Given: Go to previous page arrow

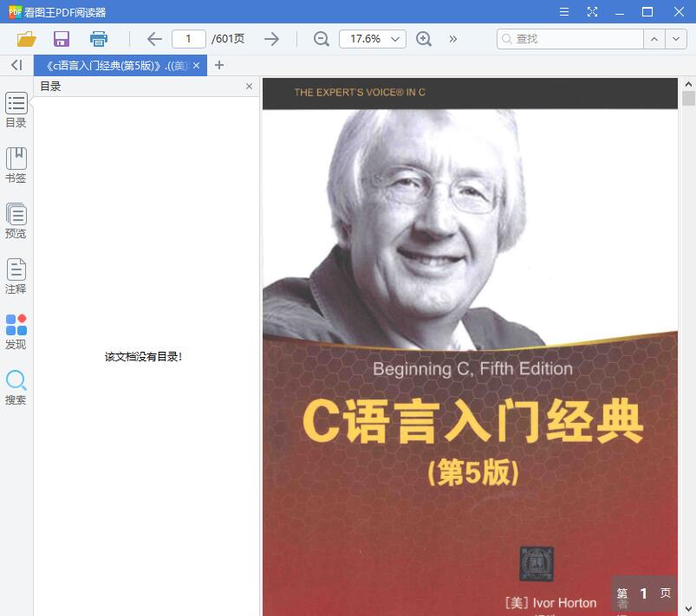Looking at the screenshot, I should tap(154, 39).
